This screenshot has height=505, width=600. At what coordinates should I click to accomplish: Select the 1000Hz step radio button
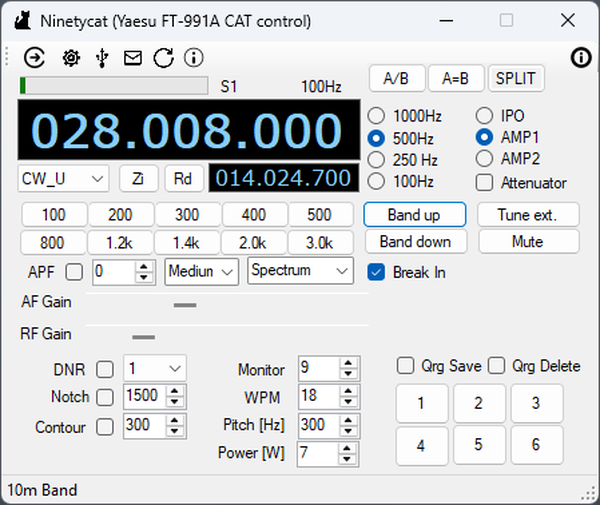coord(376,116)
